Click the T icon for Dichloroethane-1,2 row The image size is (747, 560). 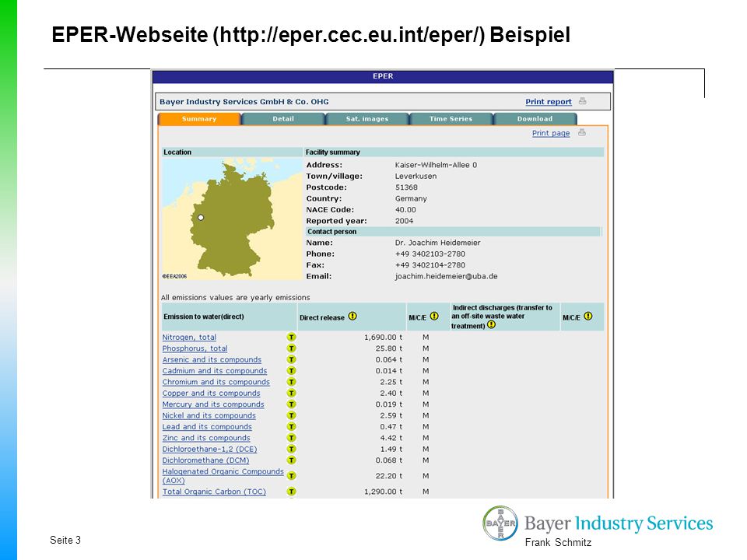pos(291,449)
